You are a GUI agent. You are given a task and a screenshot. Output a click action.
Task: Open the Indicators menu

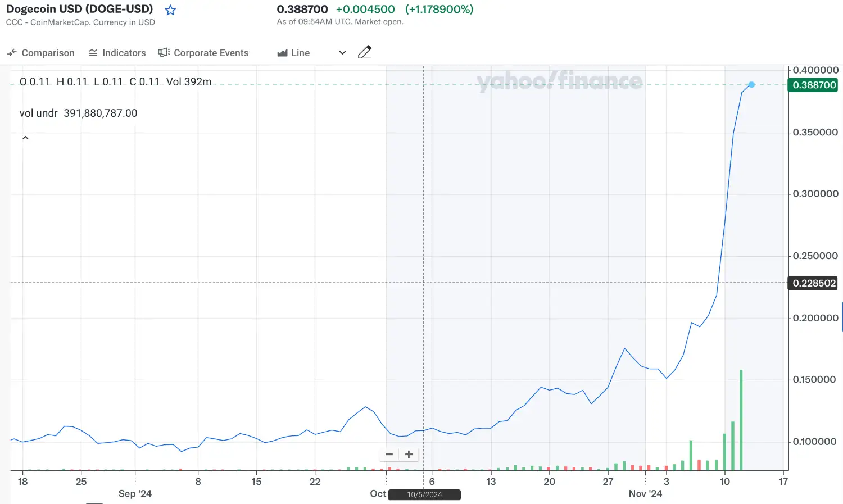click(117, 53)
